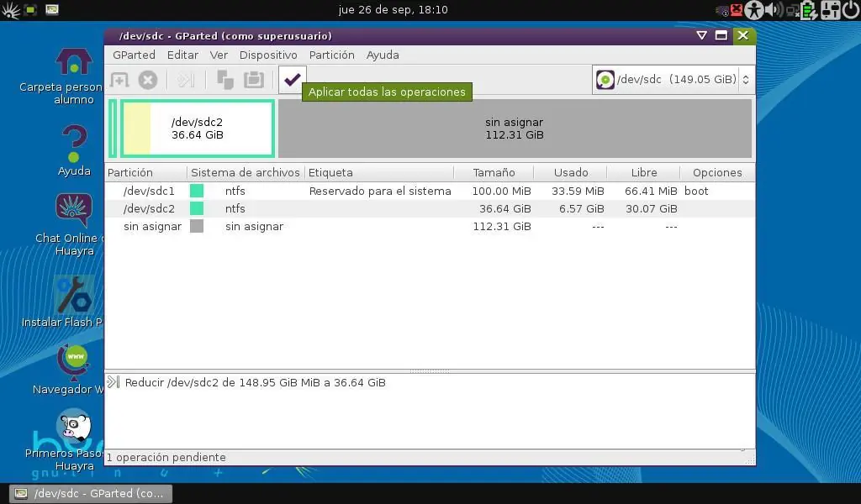The height and width of the screenshot is (504, 861).
Task: Click the '1 operación pendiente' status text
Action: coord(166,458)
